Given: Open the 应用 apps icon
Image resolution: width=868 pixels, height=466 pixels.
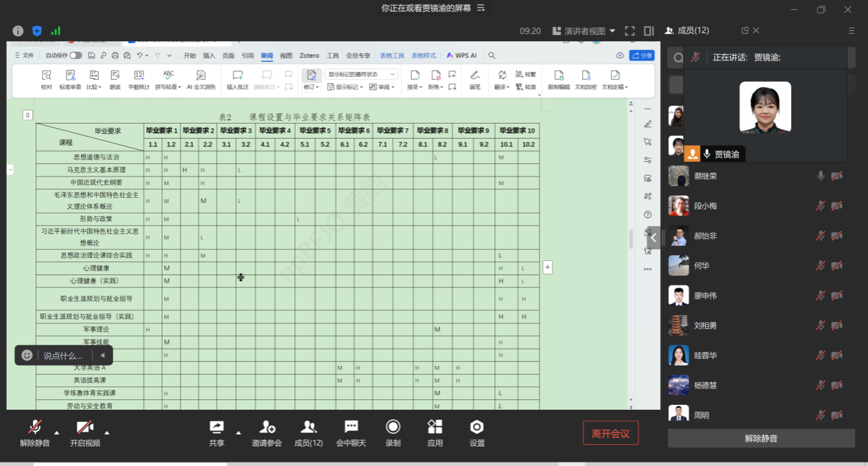Looking at the screenshot, I should [x=435, y=428].
